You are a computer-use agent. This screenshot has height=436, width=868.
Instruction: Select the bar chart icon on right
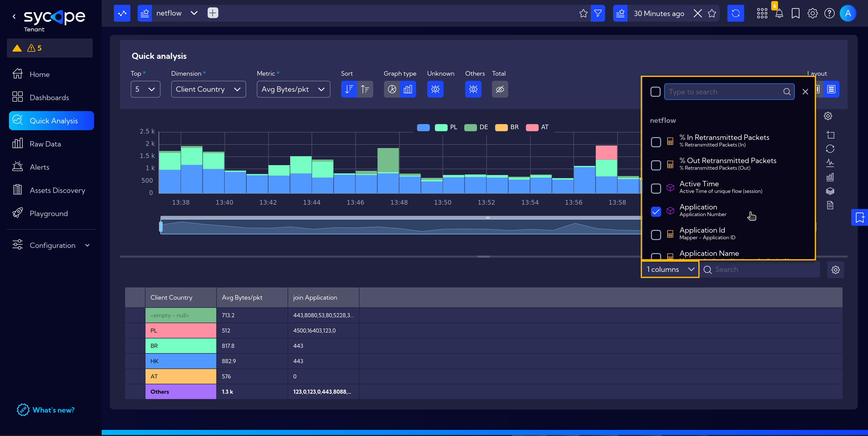[x=830, y=177]
